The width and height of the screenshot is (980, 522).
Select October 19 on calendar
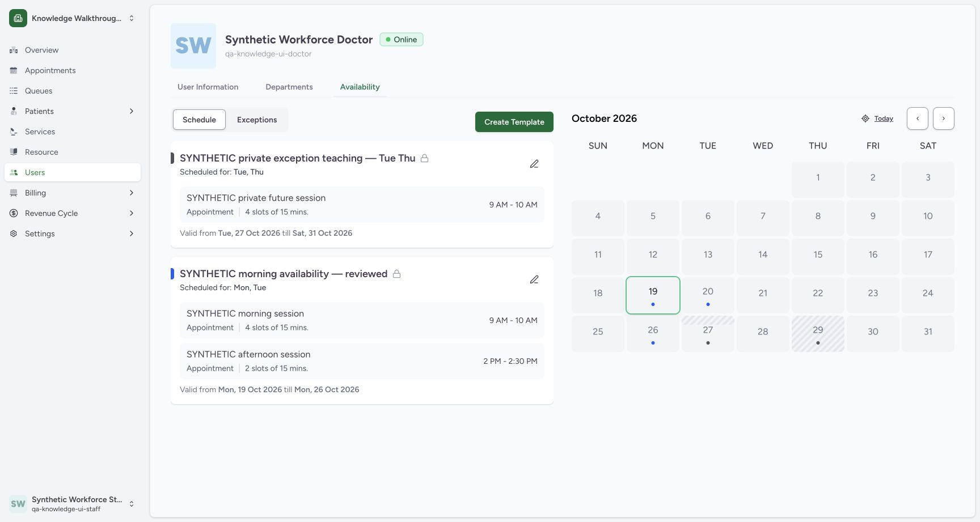(x=653, y=295)
